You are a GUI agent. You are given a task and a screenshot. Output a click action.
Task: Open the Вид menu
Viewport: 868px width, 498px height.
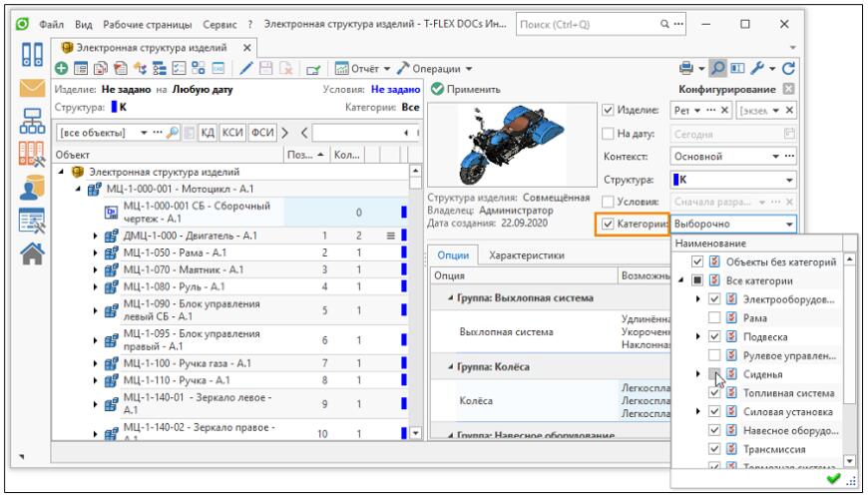pos(84,24)
